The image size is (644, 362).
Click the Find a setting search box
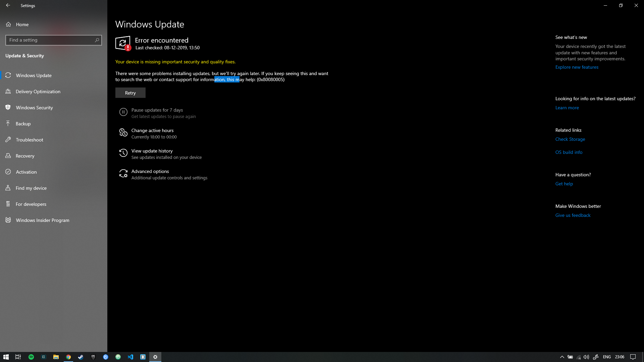point(54,40)
